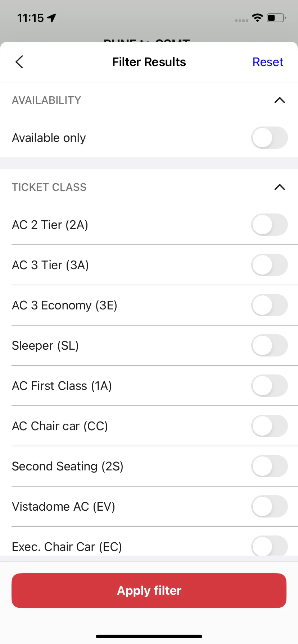Toggle Second Seating (2S) on
The height and width of the screenshot is (644, 298).
coord(269,466)
